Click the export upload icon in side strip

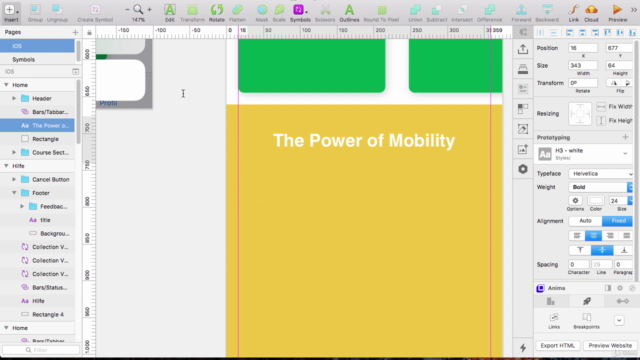pos(523,49)
